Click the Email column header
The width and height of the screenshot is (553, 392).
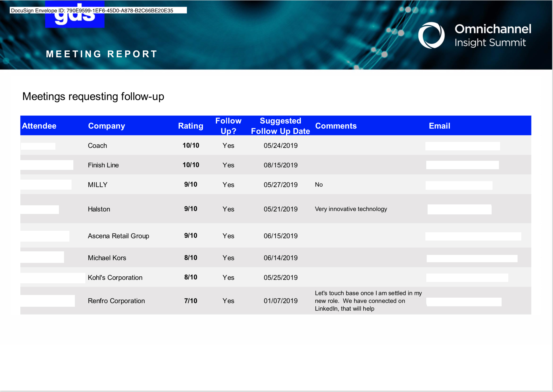click(439, 126)
